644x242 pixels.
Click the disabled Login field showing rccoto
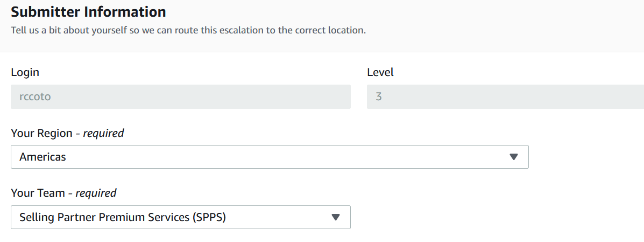click(181, 96)
